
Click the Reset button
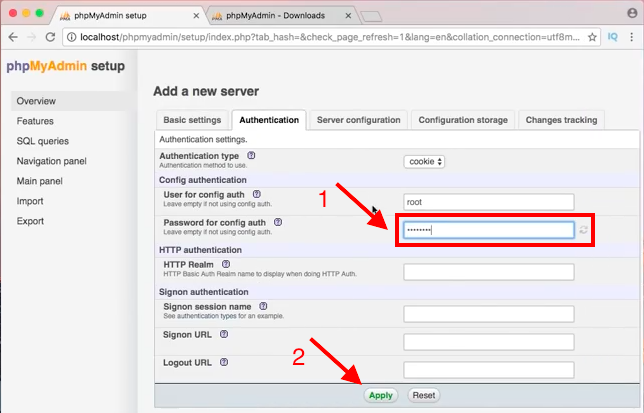(x=424, y=395)
